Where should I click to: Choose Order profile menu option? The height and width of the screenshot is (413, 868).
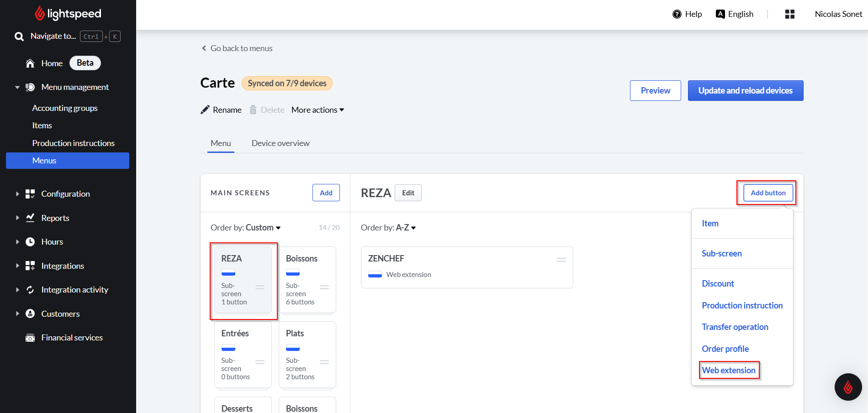coord(725,349)
